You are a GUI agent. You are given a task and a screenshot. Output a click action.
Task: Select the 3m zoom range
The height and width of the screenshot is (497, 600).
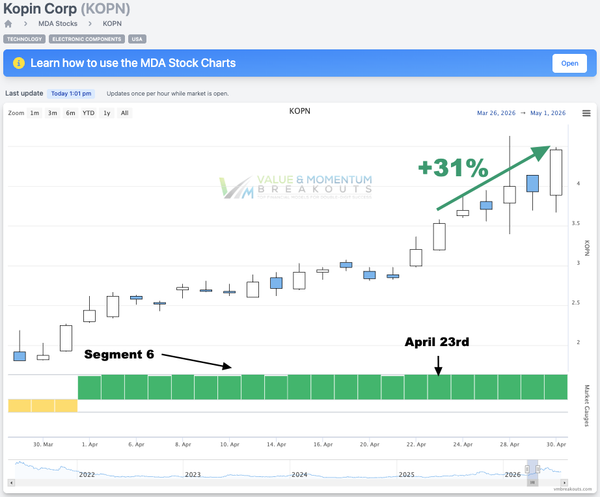(x=52, y=113)
